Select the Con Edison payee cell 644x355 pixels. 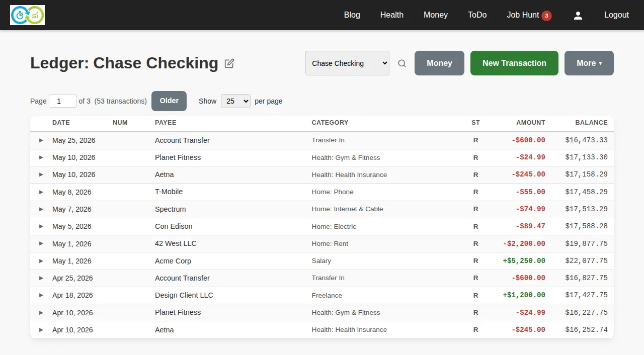[174, 226]
